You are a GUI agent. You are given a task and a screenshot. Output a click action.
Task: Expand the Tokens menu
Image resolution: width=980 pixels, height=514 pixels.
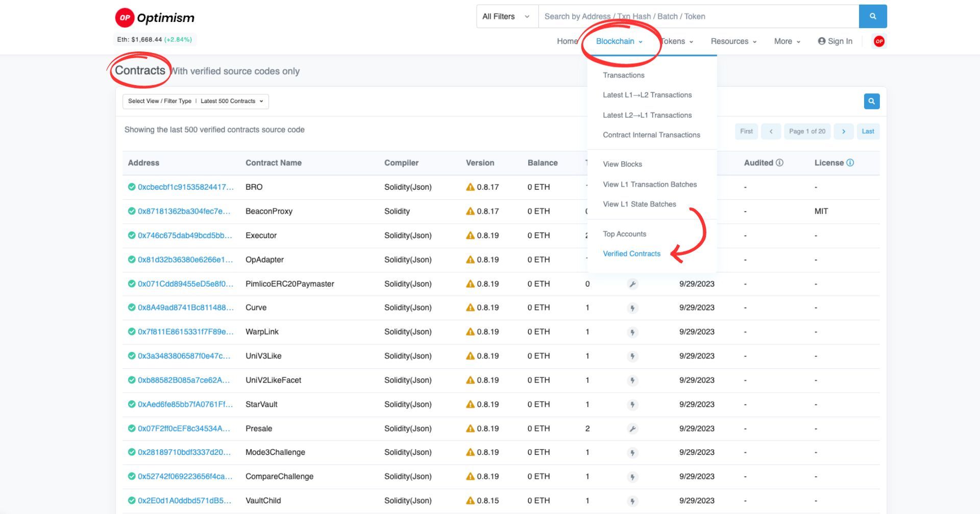click(x=677, y=41)
